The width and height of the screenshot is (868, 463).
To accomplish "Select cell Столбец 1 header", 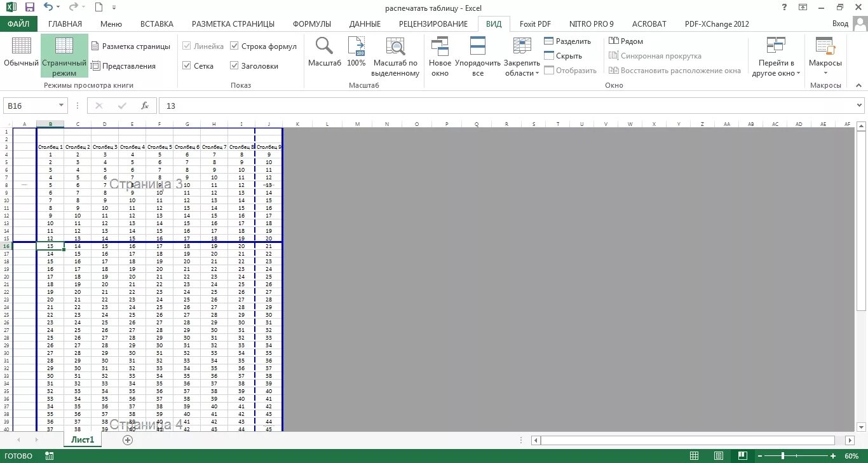I will 50,146.
